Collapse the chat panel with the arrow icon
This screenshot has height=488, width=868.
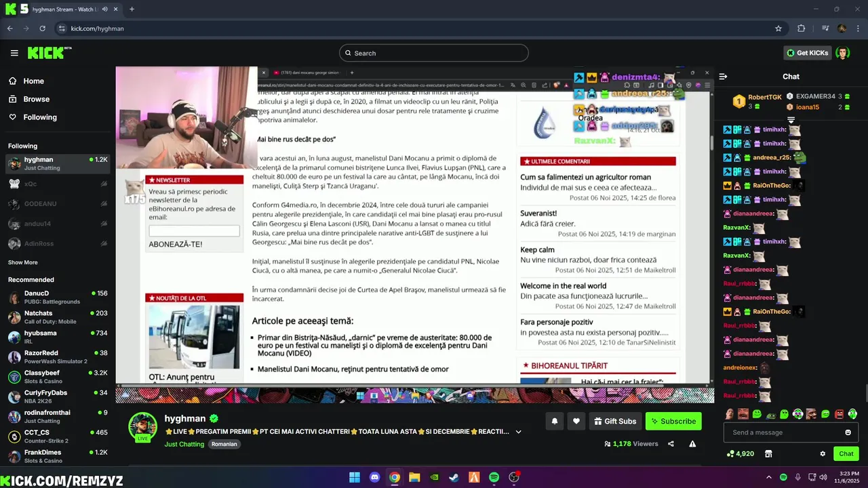[x=723, y=77]
